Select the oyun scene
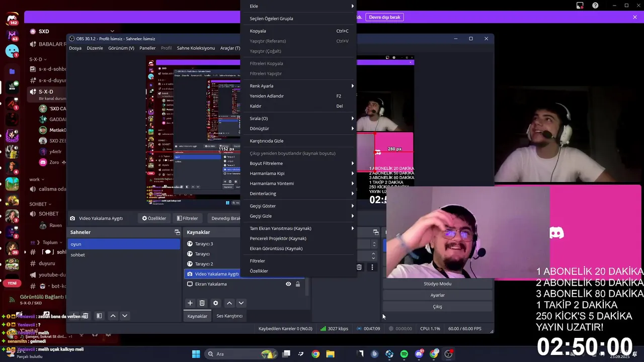Screen dimensions: 644x362 pyautogui.click(x=124, y=244)
